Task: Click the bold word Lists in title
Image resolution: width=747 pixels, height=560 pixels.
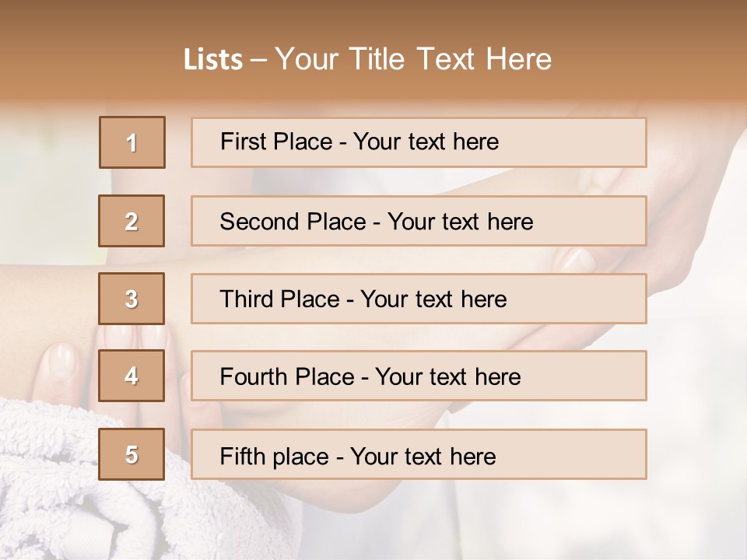Action: (213, 60)
